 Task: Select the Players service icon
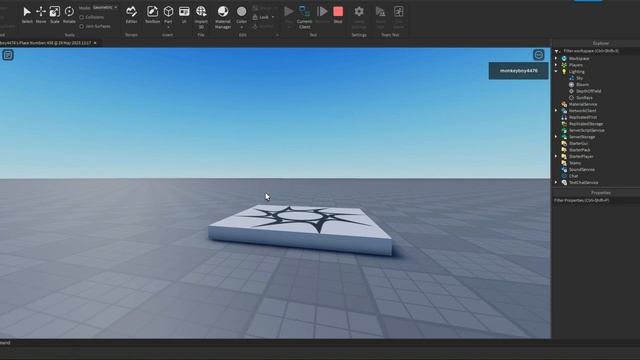pos(564,65)
